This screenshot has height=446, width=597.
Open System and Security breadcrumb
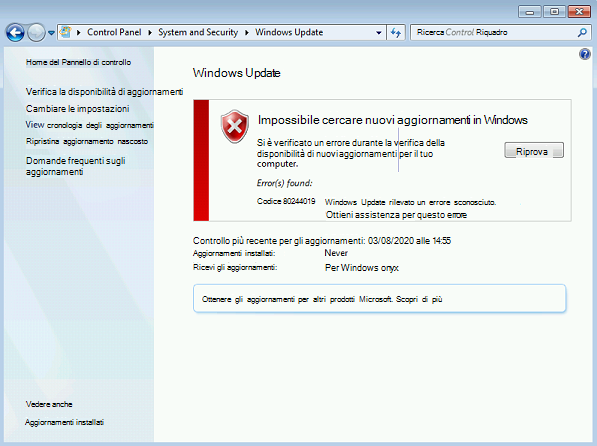(198, 32)
